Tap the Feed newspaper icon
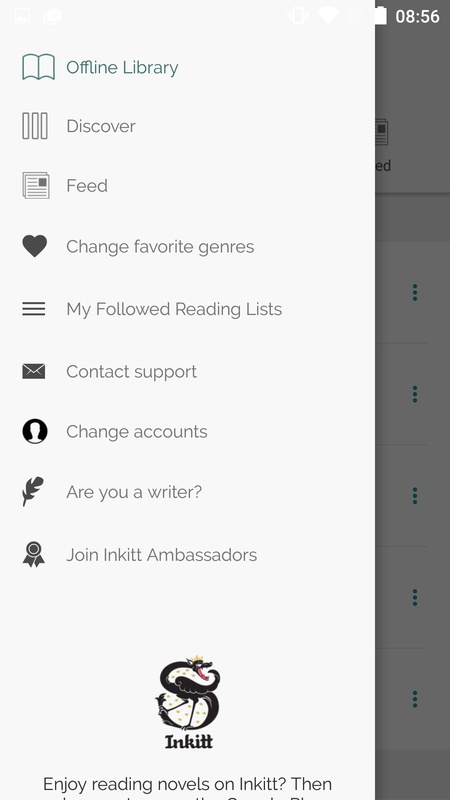The height and width of the screenshot is (800, 450). [x=36, y=185]
